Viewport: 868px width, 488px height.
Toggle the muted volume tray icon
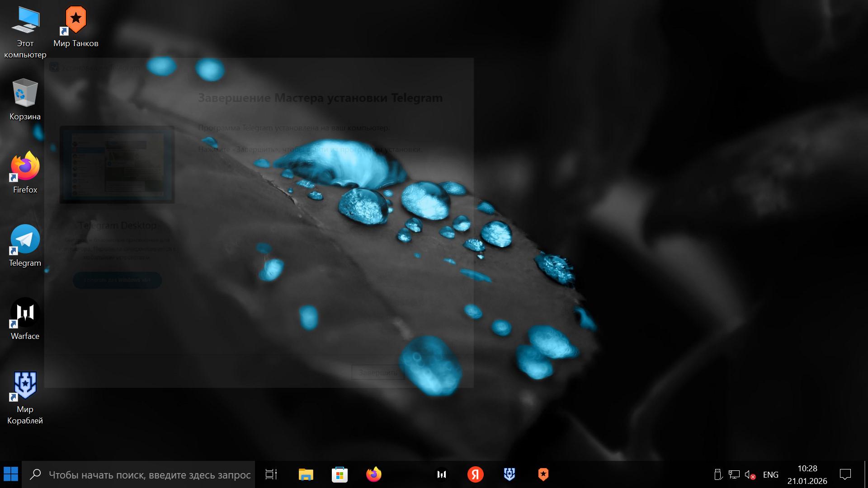pos(750,475)
